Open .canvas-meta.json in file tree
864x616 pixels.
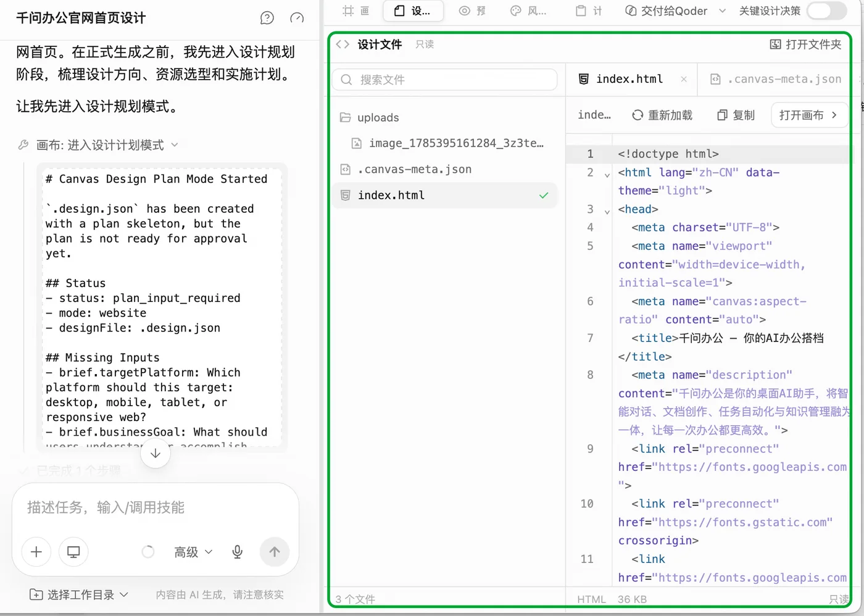[x=445, y=169]
